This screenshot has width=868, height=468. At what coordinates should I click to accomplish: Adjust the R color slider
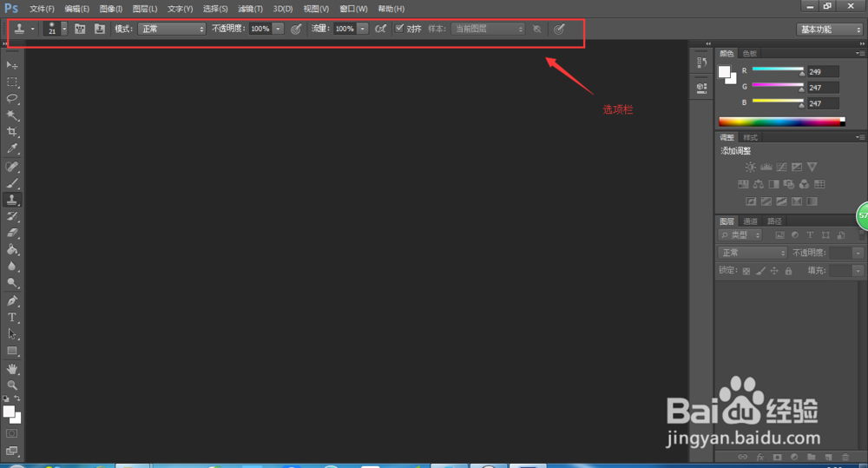778,69
